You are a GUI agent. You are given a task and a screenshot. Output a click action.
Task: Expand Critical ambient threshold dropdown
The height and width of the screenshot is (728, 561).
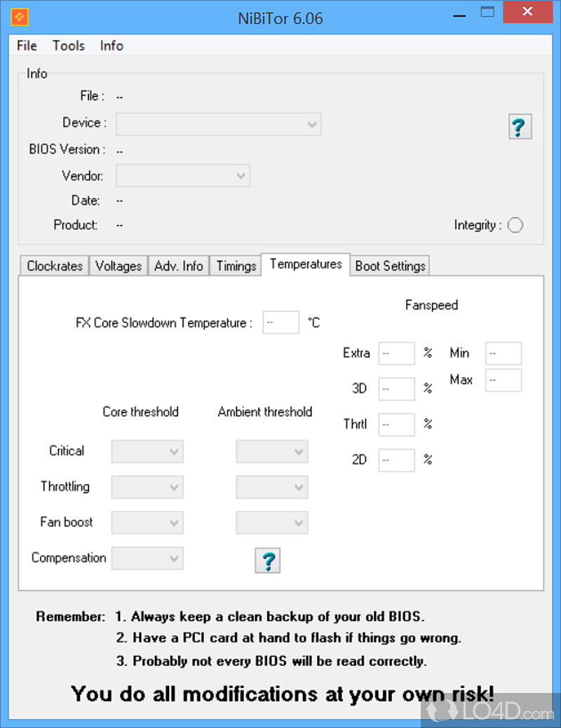(x=272, y=451)
